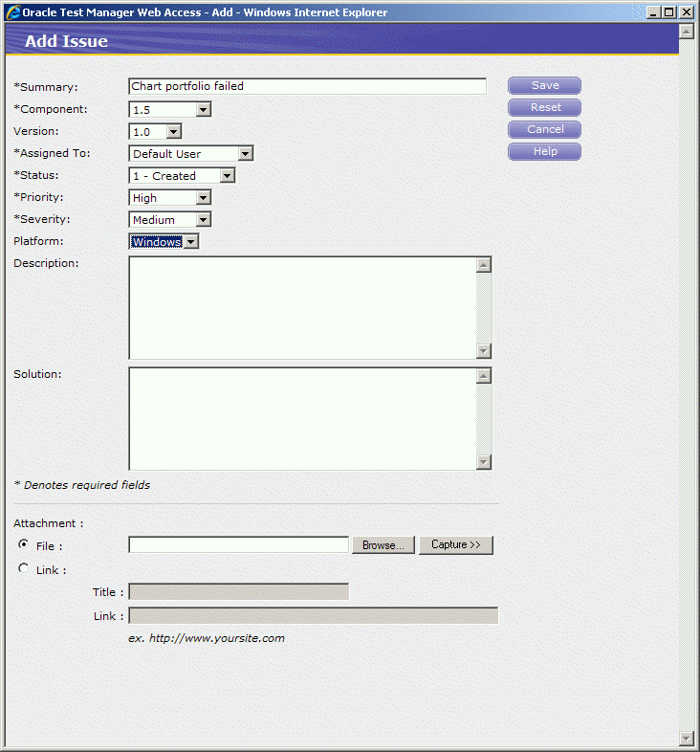Click the Internet Explorer icon in title bar
This screenshot has height=752, width=700.
pyautogui.click(x=13, y=12)
